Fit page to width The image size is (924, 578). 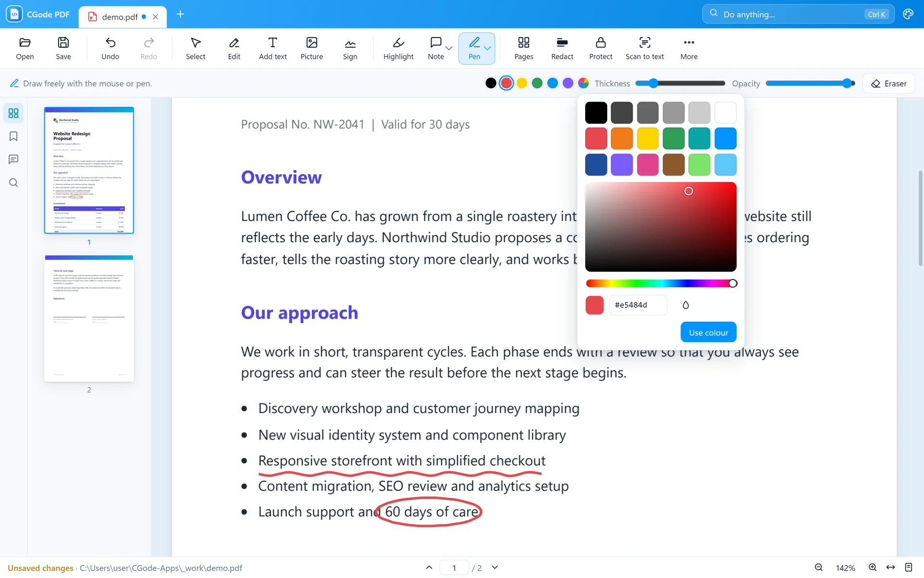891,567
